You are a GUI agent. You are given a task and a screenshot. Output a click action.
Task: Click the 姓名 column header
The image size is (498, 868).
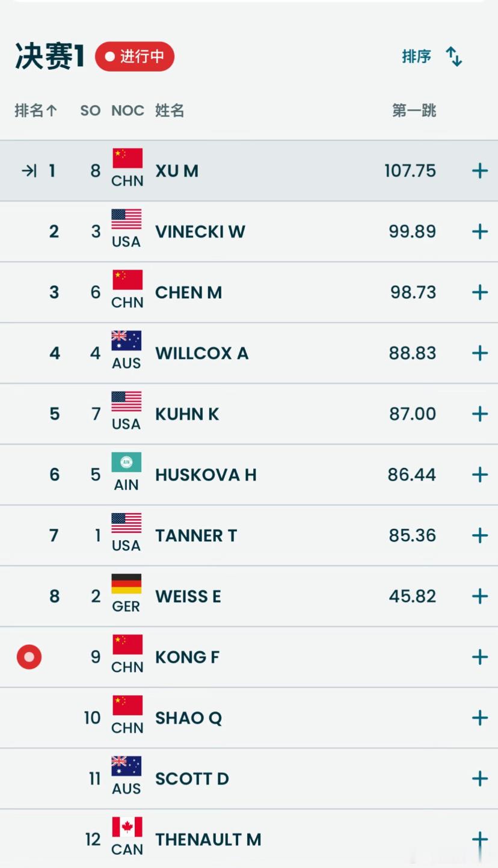pos(170,111)
